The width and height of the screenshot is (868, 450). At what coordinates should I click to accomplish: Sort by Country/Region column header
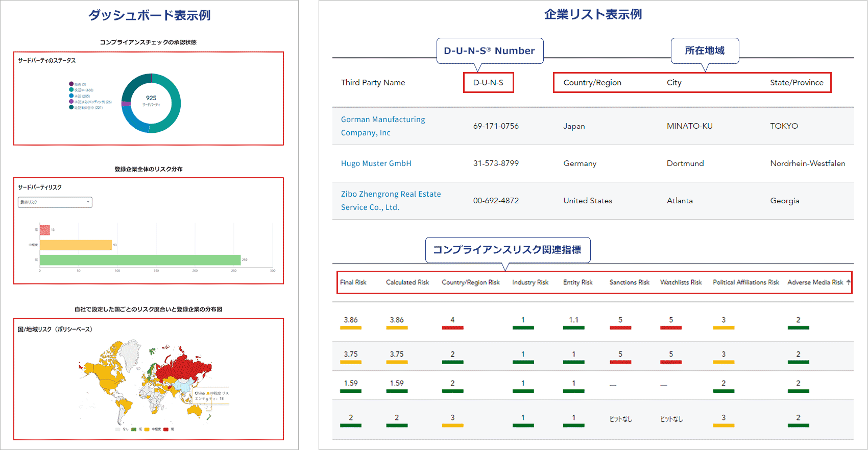pos(592,83)
